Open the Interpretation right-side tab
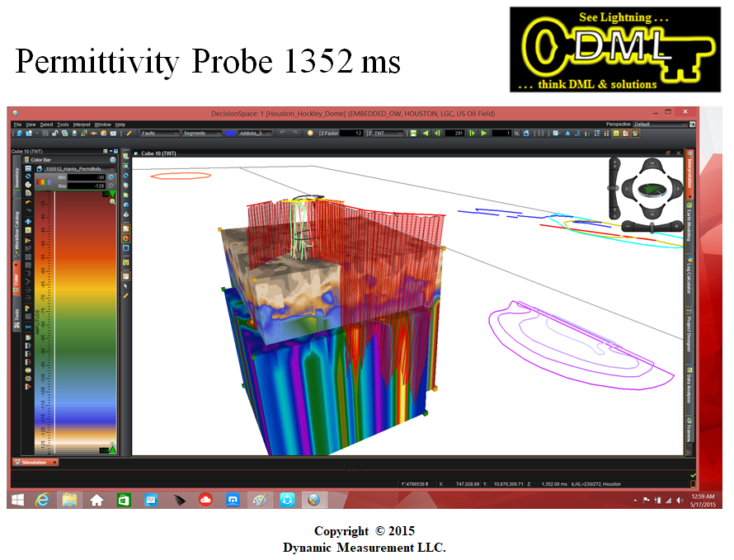This screenshot has width=734, height=560. 689,174
